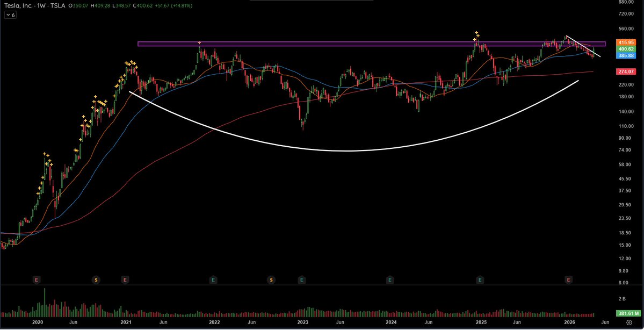The image size is (644, 330).
Task: Click the green 400.62 last price label
Action: click(x=625, y=48)
